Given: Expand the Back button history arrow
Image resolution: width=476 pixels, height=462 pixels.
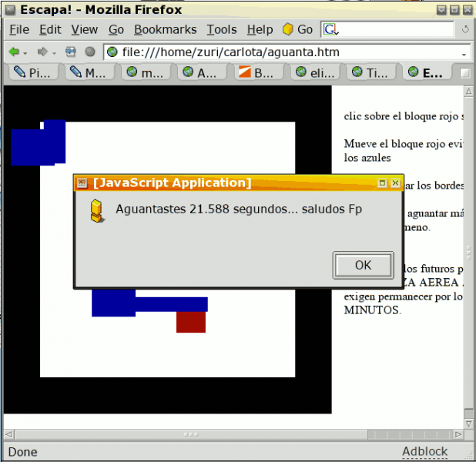Looking at the screenshot, I should (25, 53).
